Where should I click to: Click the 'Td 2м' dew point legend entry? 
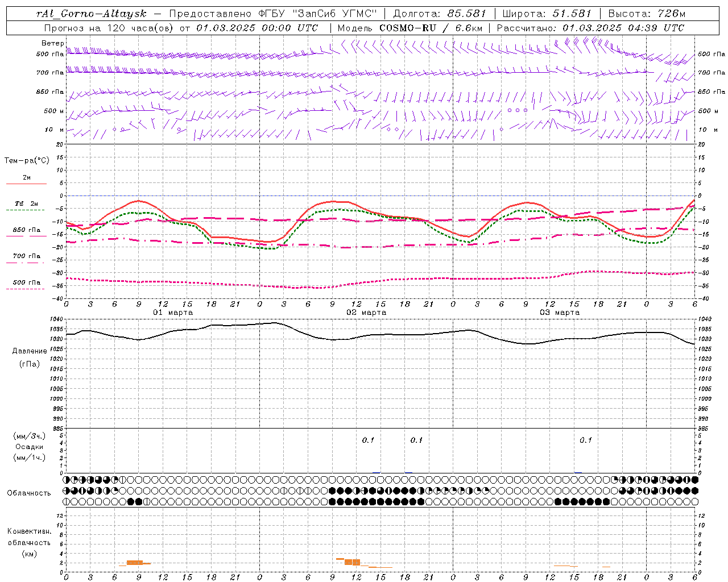pyautogui.click(x=27, y=203)
